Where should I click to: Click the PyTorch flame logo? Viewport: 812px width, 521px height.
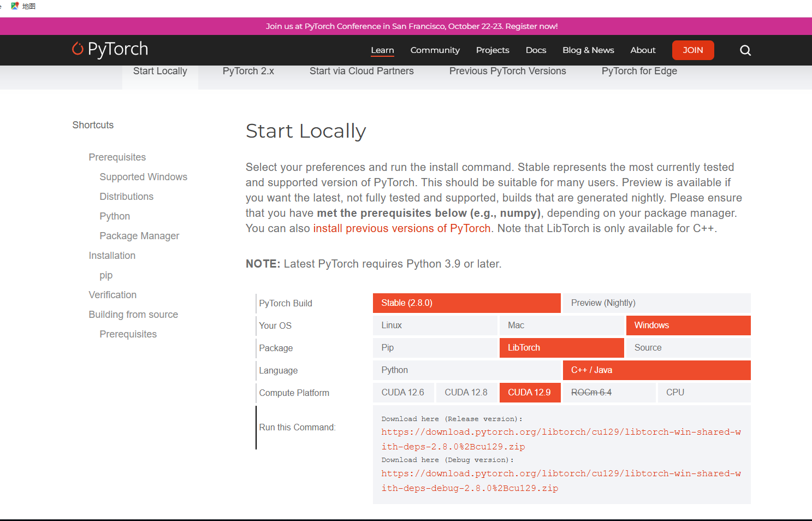tap(76, 50)
